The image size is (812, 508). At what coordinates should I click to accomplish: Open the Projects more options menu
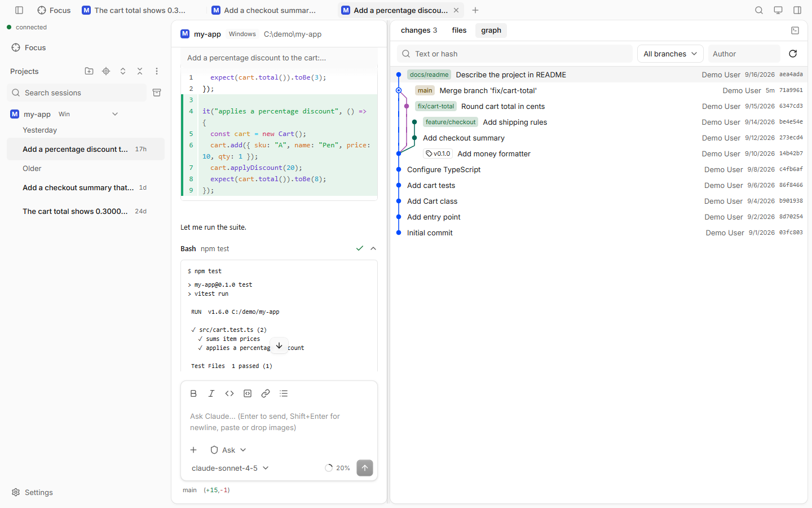(157, 71)
